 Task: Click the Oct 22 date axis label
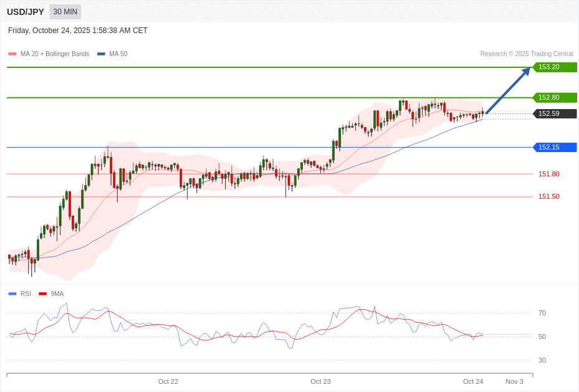(168, 381)
